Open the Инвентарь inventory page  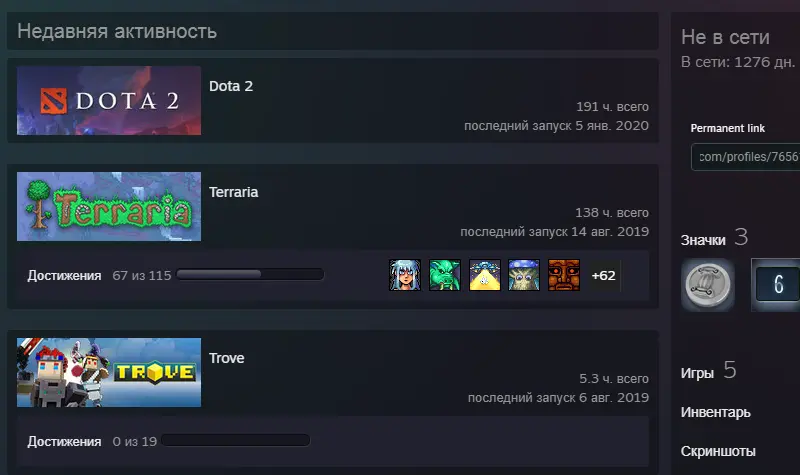pyautogui.click(x=715, y=412)
